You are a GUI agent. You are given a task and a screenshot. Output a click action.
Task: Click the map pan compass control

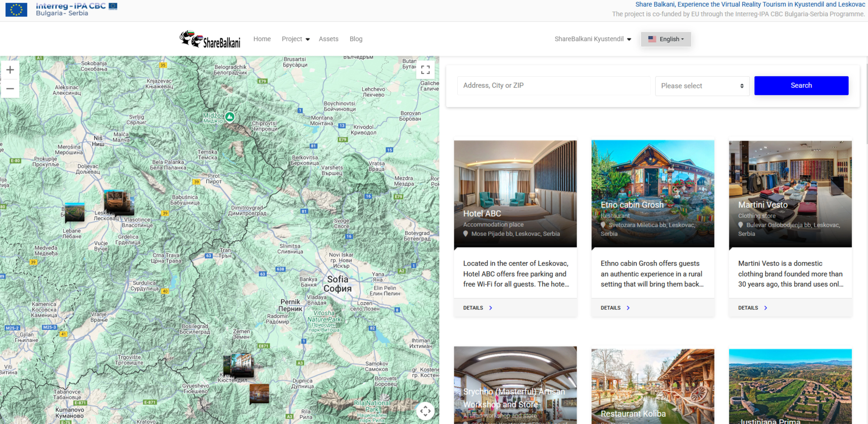425,411
